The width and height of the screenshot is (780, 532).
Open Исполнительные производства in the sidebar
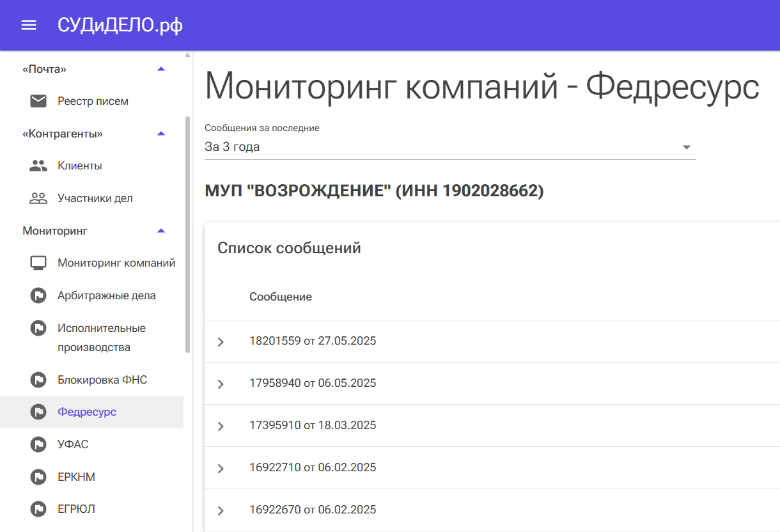click(x=102, y=338)
